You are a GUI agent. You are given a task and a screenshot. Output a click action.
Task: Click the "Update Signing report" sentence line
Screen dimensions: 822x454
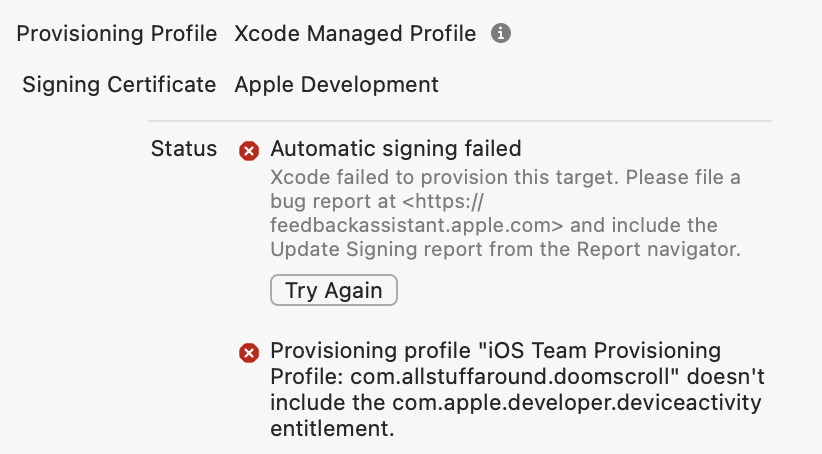(505, 250)
